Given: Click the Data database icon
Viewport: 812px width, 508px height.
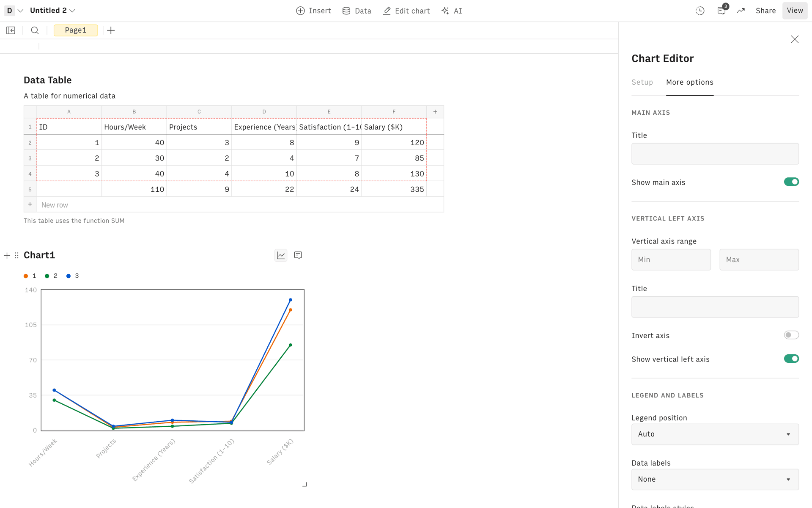Looking at the screenshot, I should 346,11.
